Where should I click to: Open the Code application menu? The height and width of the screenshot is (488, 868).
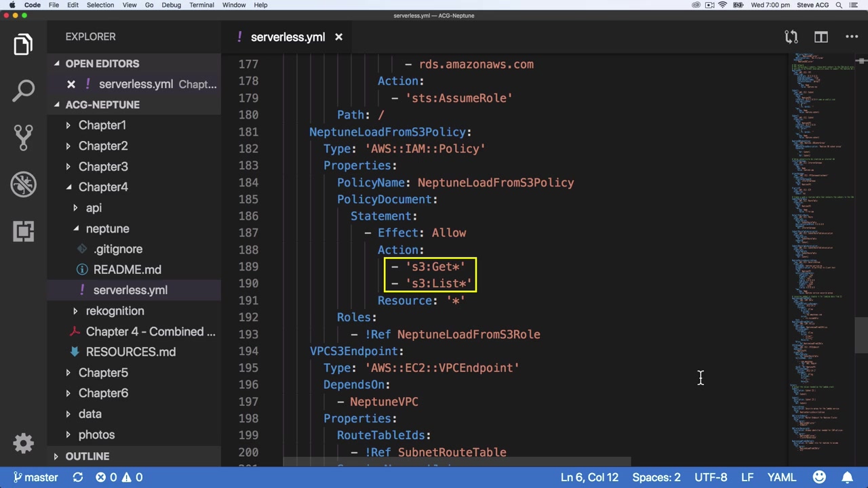(33, 5)
